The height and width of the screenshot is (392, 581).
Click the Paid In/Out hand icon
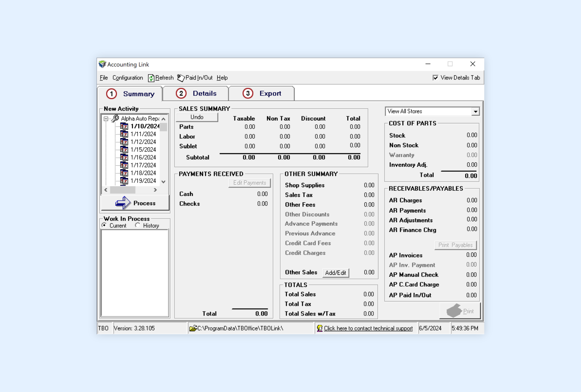(181, 78)
